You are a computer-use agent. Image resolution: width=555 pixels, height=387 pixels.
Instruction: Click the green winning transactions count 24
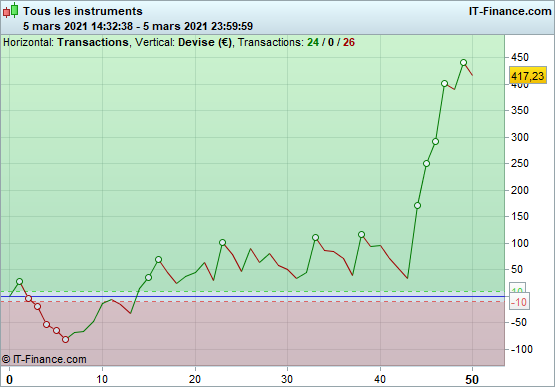[313, 42]
